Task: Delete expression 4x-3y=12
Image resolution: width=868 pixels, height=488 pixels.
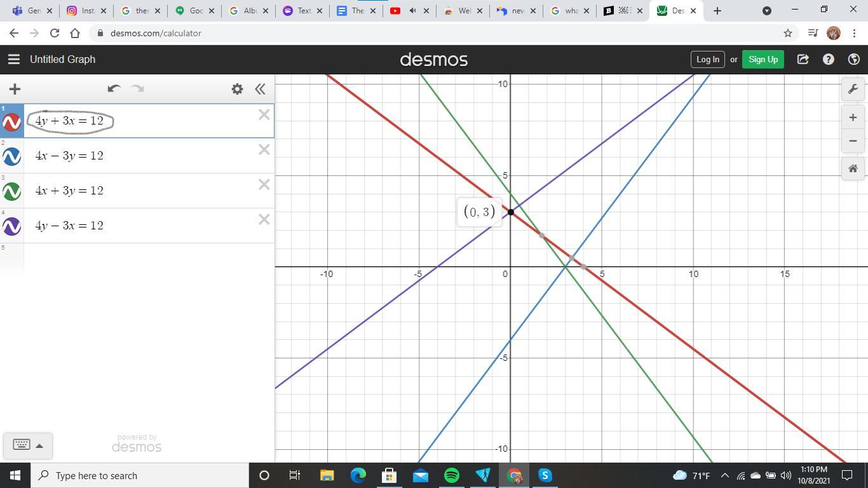Action: (264, 150)
